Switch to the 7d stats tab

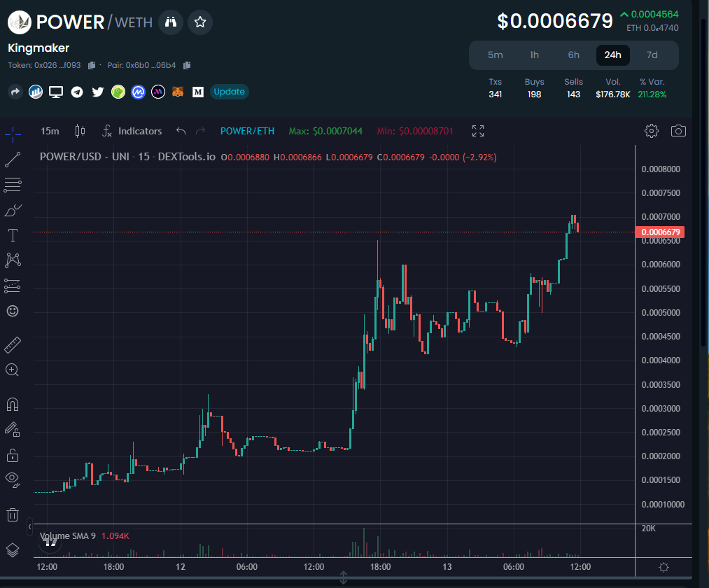point(652,55)
